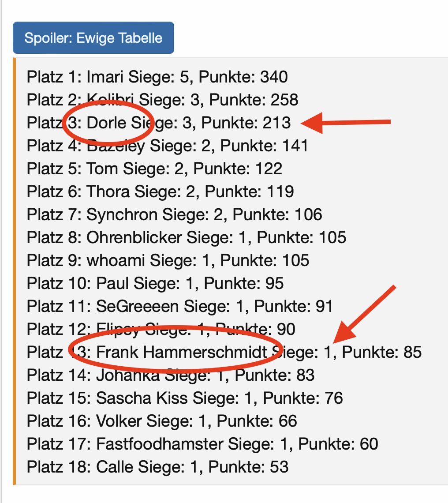Select the Platz 10 Paul line

(x=155, y=283)
